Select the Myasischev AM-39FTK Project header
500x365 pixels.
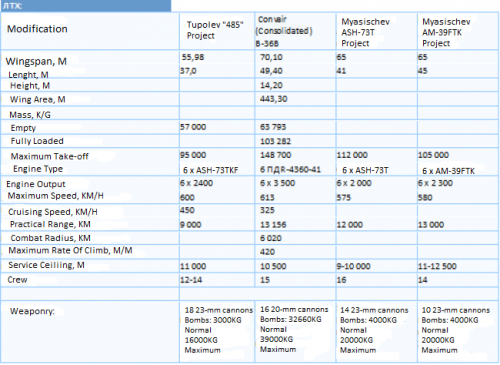446,32
